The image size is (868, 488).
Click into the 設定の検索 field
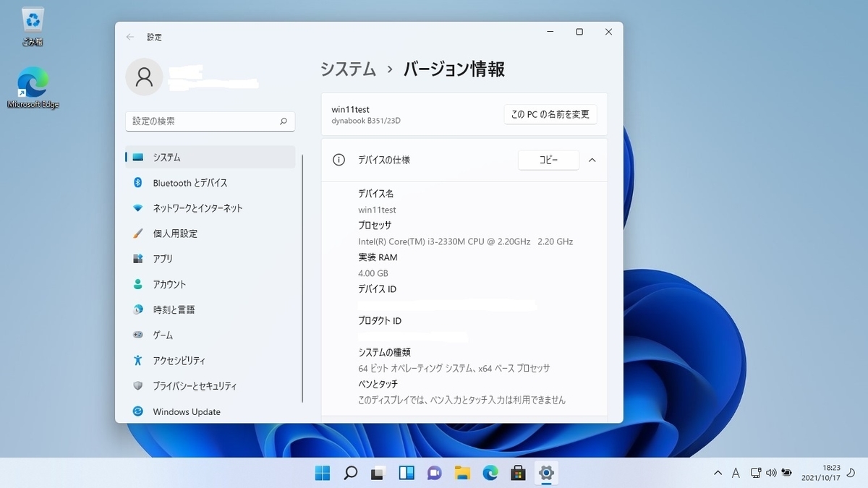click(x=210, y=121)
